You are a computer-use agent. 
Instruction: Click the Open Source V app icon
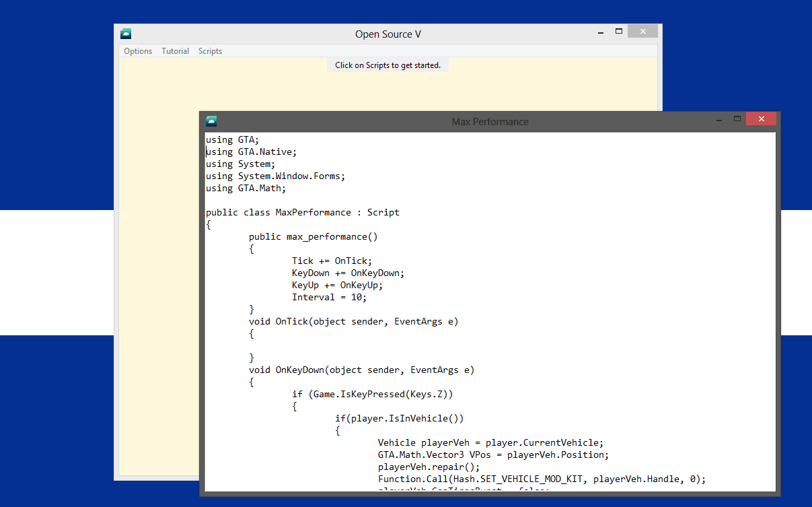pos(126,34)
